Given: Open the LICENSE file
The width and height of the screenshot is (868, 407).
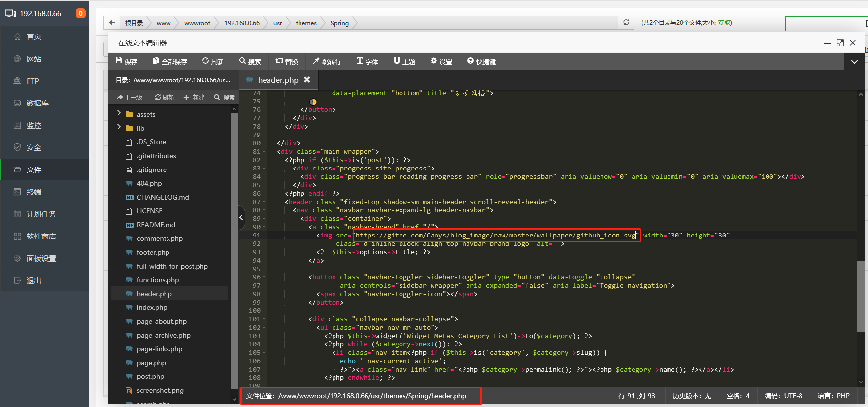Looking at the screenshot, I should [149, 211].
